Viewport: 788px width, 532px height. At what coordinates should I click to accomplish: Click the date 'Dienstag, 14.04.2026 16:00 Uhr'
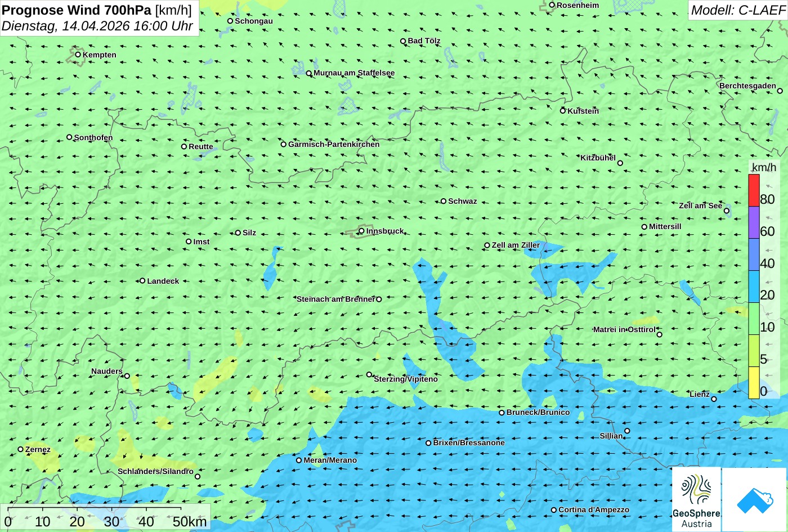point(97,26)
